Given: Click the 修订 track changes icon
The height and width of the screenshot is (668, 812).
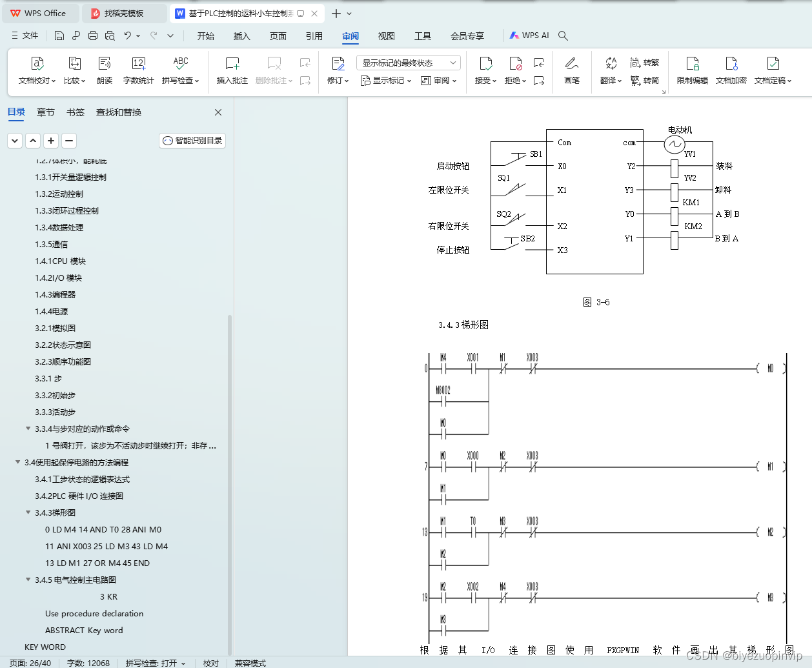Looking at the screenshot, I should click(x=338, y=63).
